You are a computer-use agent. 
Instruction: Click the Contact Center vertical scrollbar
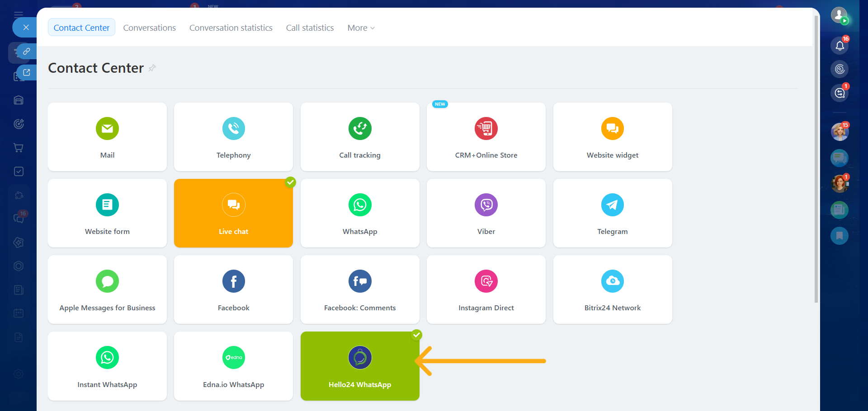click(x=816, y=159)
